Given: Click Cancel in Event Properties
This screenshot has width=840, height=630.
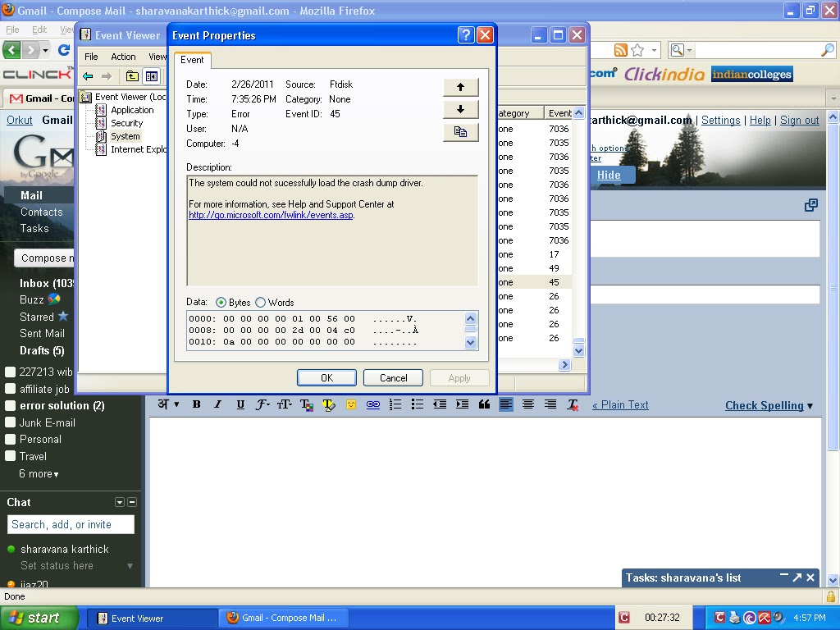Looking at the screenshot, I should [393, 377].
